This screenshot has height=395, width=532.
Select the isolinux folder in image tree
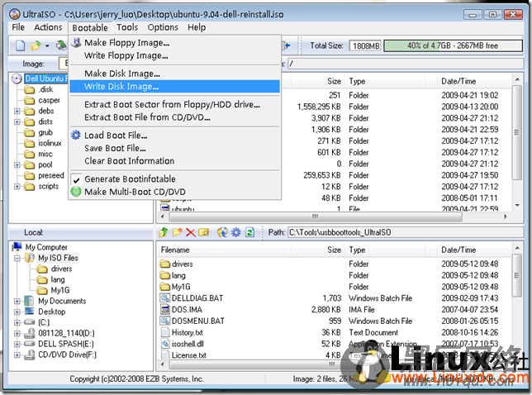50,143
